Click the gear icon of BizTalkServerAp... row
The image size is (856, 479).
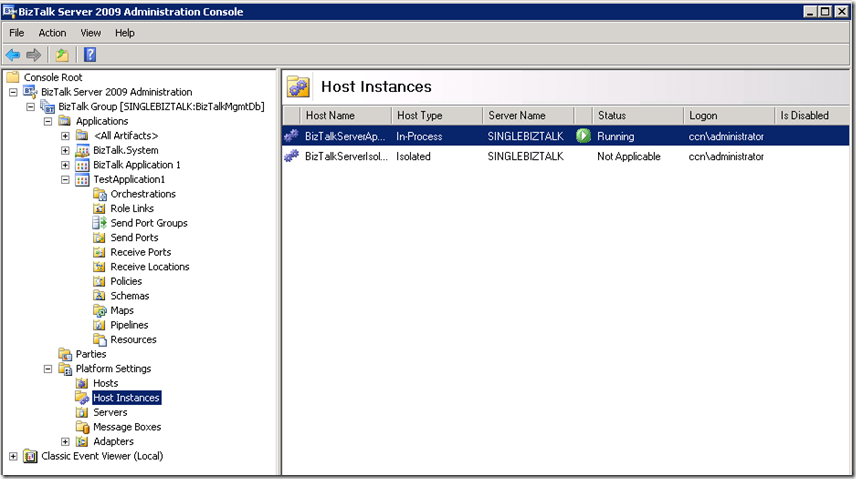coord(292,135)
